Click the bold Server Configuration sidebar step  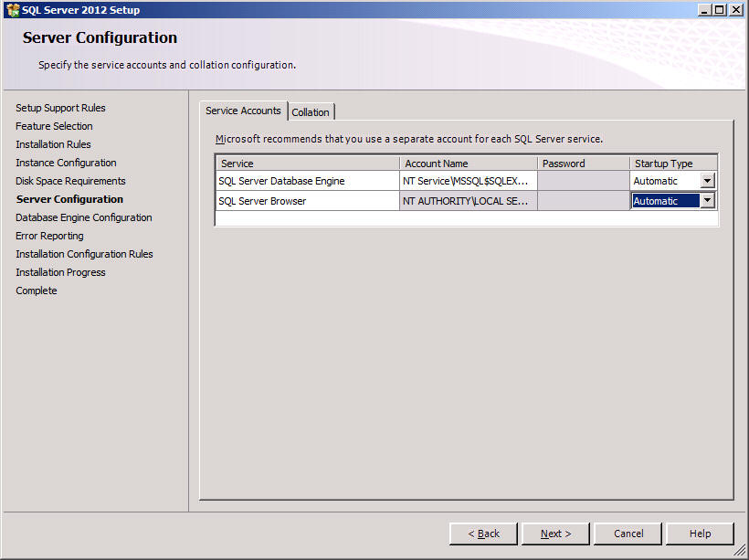(69, 199)
